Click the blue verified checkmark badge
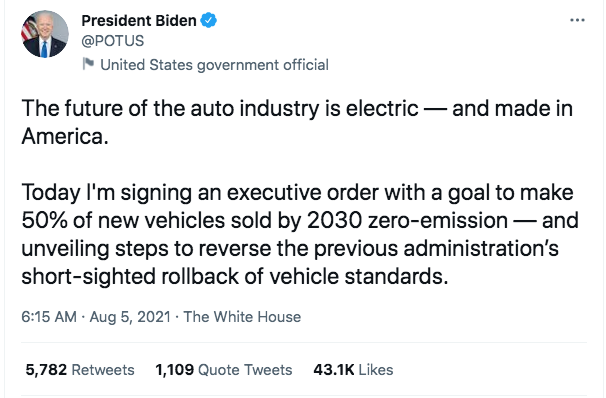The height and width of the screenshot is (398, 606). click(x=209, y=20)
